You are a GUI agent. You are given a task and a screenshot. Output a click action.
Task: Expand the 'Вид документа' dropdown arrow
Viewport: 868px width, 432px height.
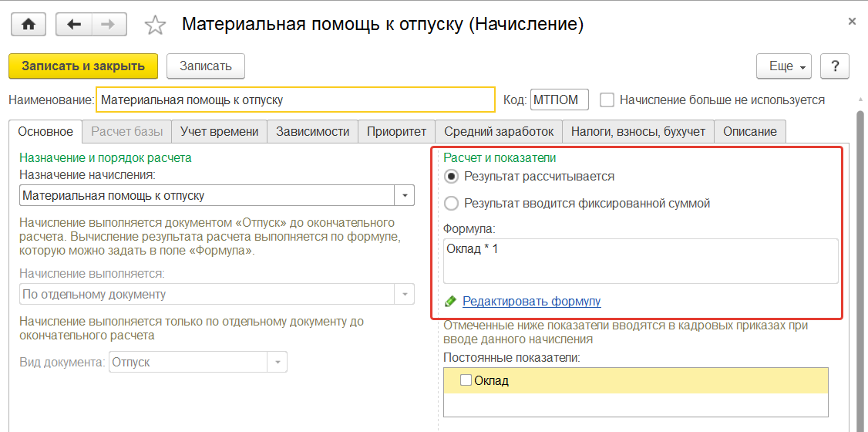[x=277, y=363]
